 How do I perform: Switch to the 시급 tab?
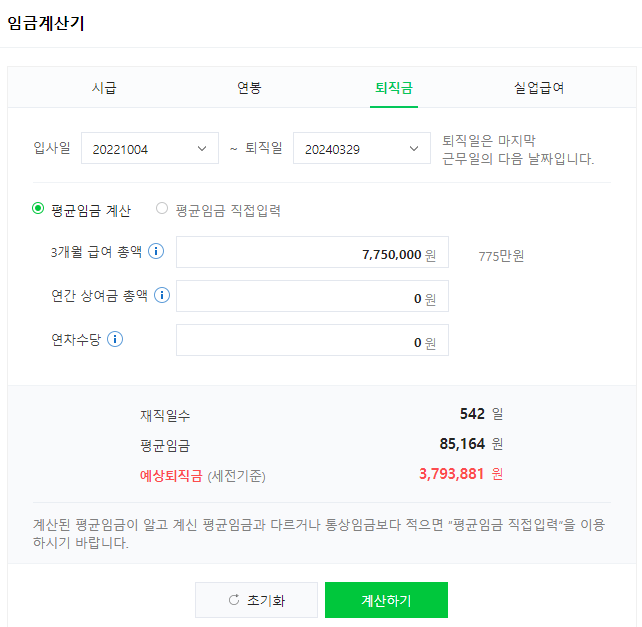click(104, 88)
